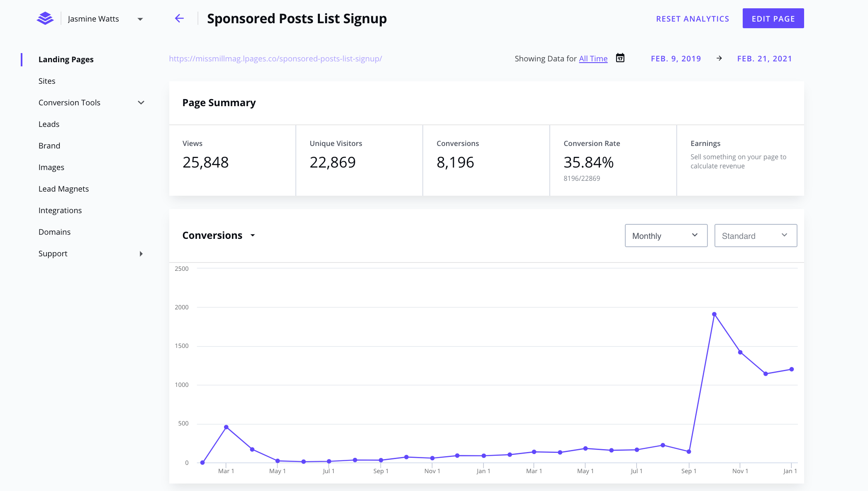Open the Standard chart type dropdown
Screen dimensions: 868x491
755,236
